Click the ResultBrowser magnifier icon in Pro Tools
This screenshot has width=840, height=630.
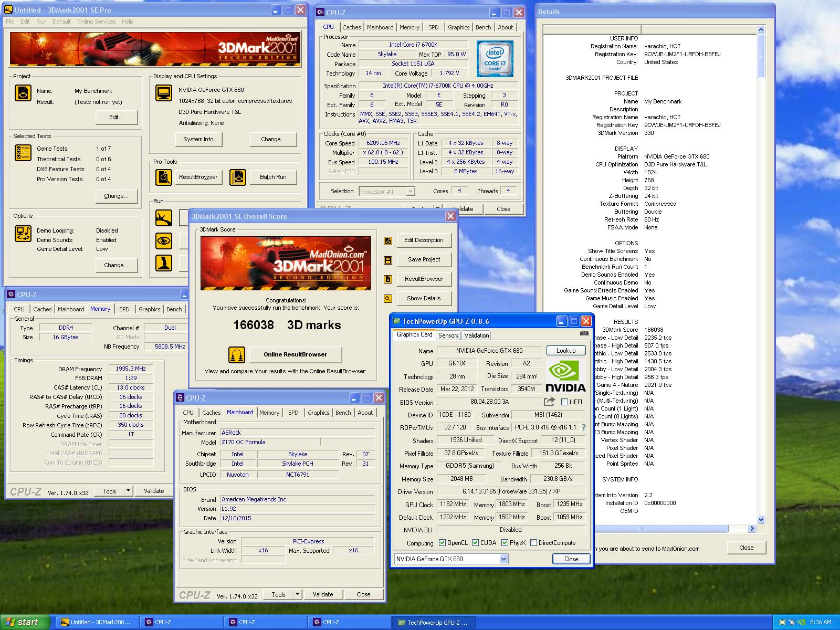point(164,177)
